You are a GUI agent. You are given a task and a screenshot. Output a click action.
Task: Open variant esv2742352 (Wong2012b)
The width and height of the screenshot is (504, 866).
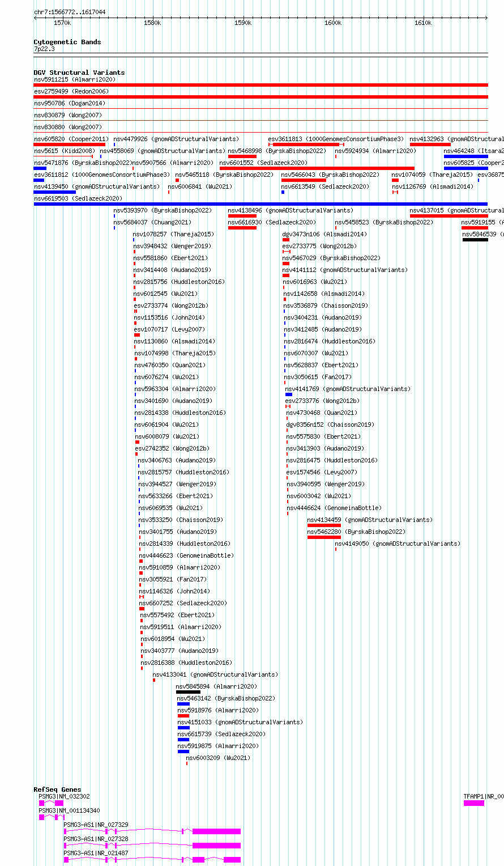click(172, 448)
